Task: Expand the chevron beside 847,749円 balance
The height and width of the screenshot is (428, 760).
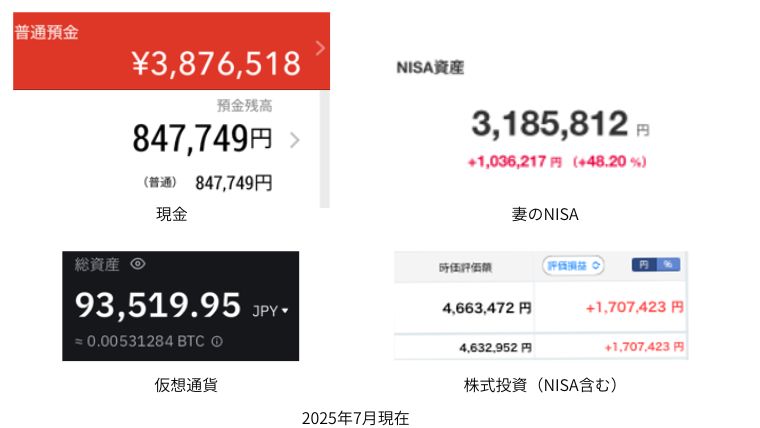Action: pyautogui.click(x=294, y=140)
